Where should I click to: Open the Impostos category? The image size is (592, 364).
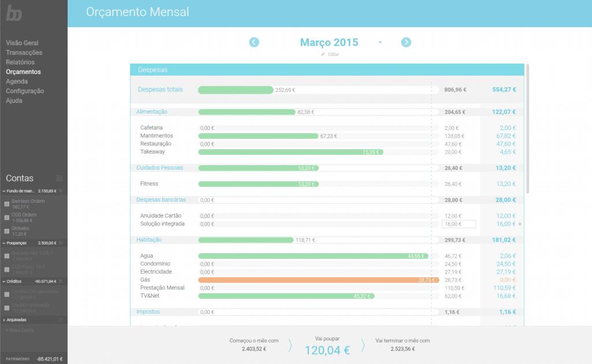tap(147, 312)
